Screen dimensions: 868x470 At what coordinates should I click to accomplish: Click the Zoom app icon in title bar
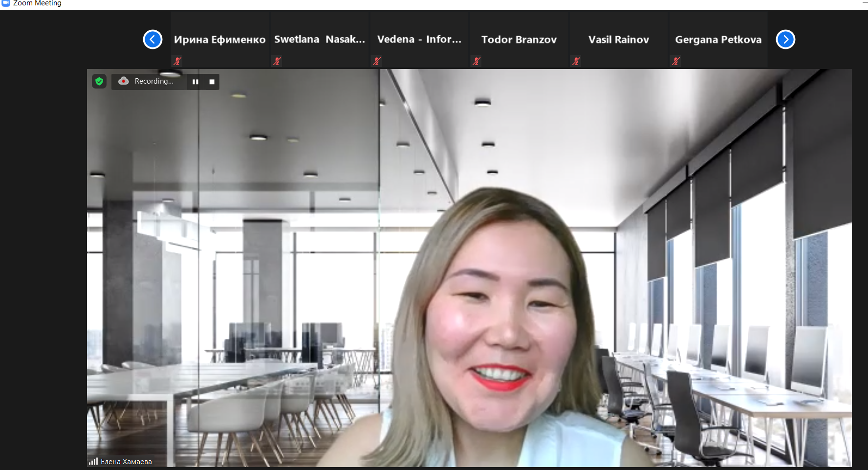6,3
